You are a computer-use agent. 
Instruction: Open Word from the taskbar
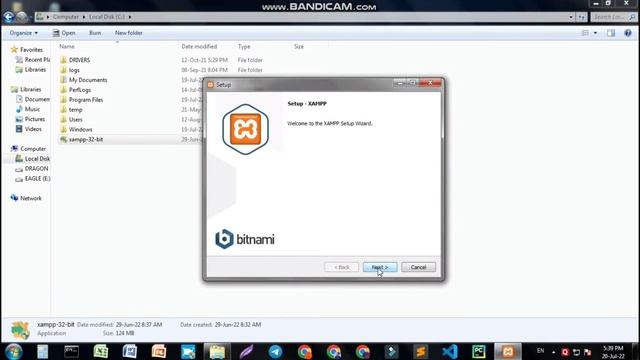[x=130, y=351]
